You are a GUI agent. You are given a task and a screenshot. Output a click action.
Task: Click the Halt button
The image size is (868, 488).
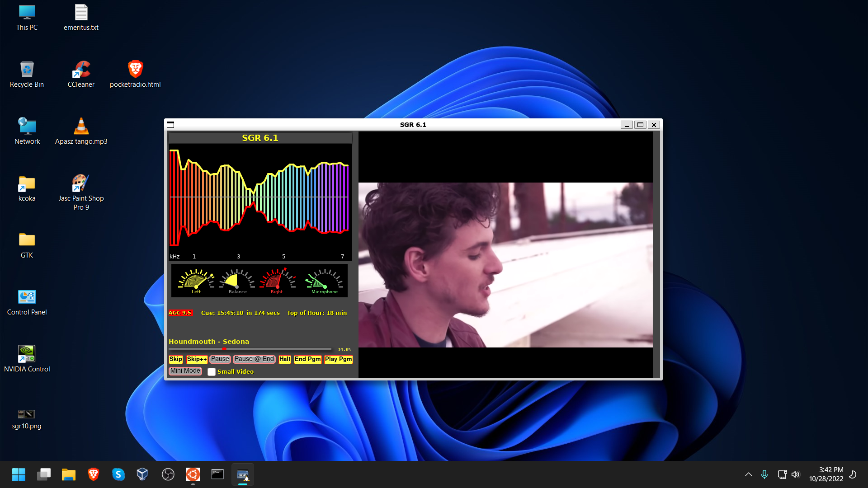(285, 359)
